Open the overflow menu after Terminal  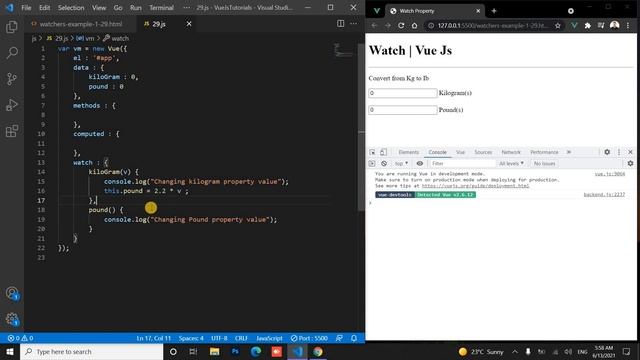[186, 8]
